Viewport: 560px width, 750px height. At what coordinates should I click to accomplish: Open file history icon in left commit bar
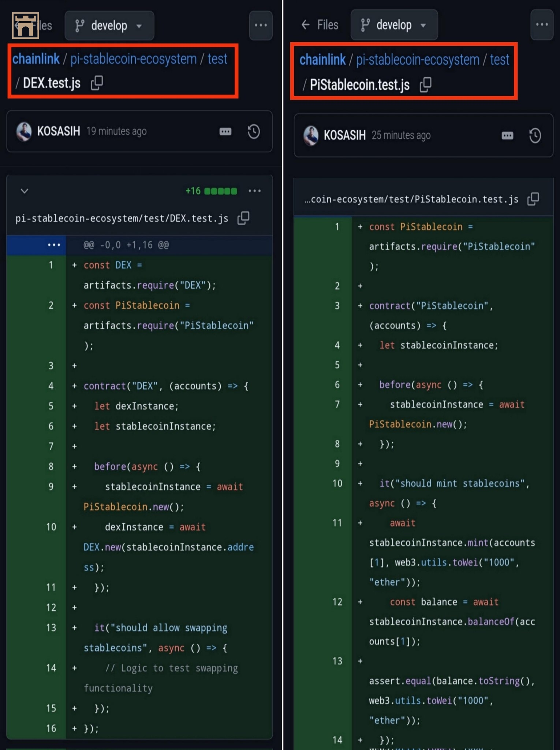(x=254, y=131)
